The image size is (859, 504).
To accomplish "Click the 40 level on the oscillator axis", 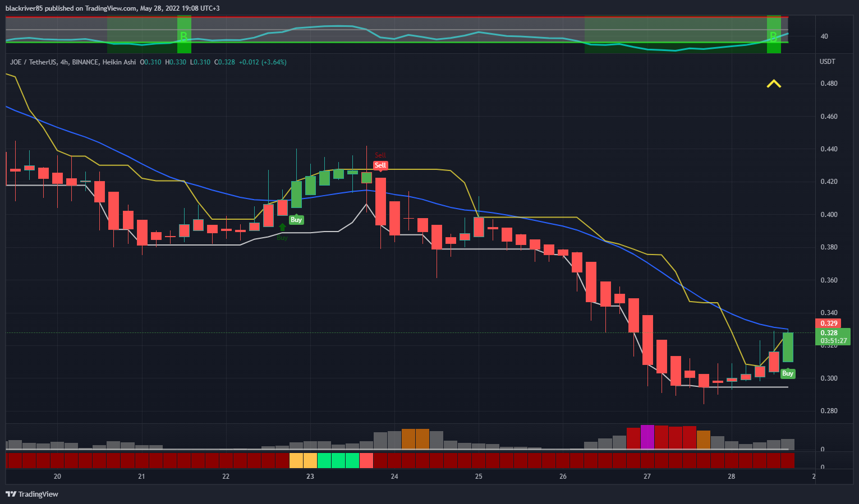I will (x=824, y=36).
